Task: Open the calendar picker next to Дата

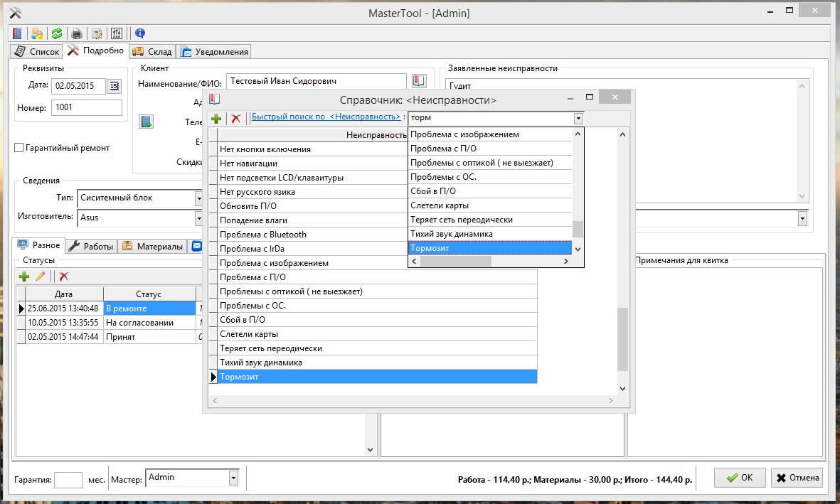Action: tap(114, 86)
